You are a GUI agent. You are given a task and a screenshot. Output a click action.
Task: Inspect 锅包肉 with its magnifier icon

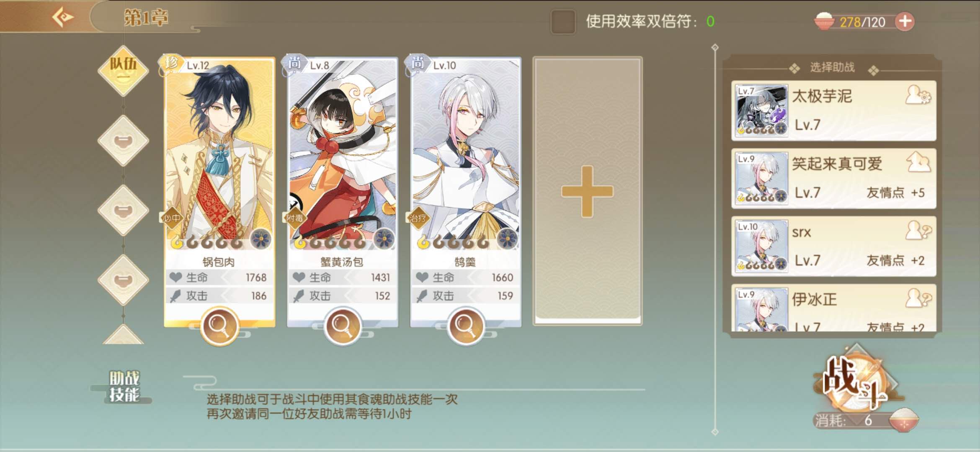219,325
